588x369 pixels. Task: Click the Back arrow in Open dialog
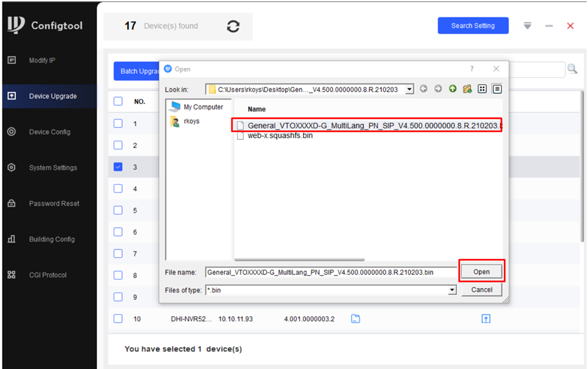click(x=424, y=89)
